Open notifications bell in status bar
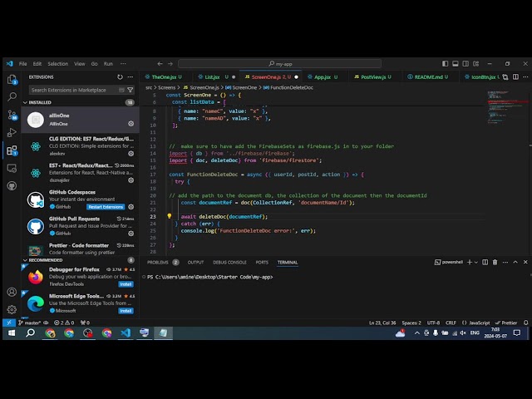 [x=525, y=323]
